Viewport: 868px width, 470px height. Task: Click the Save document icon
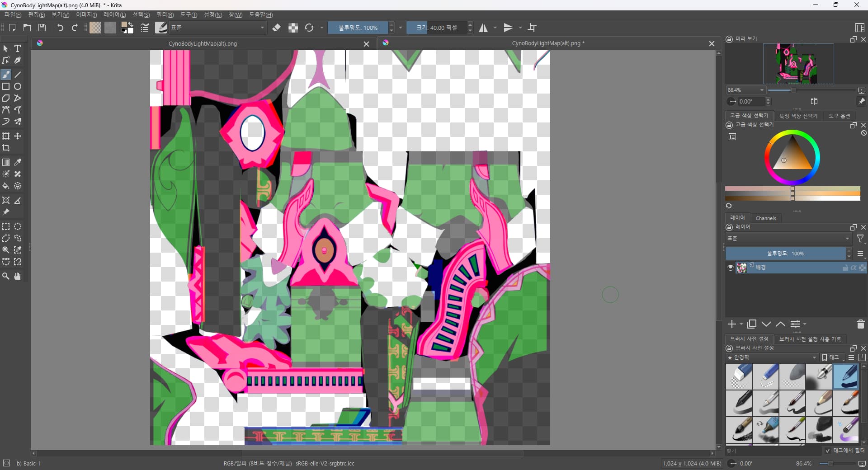42,28
